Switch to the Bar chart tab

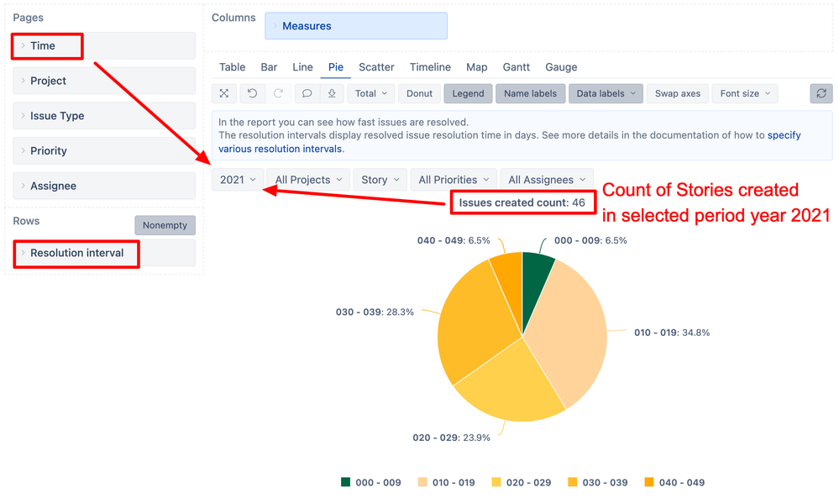coord(269,67)
